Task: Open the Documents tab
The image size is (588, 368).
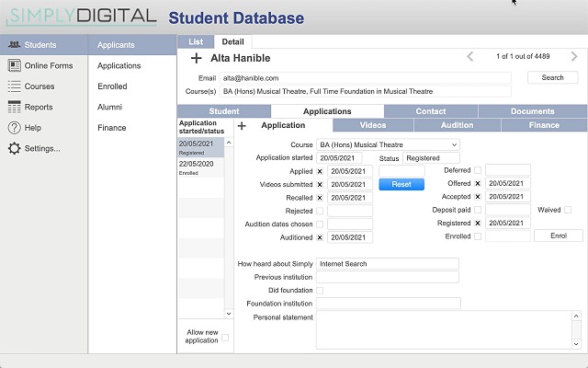Action: pyautogui.click(x=533, y=111)
